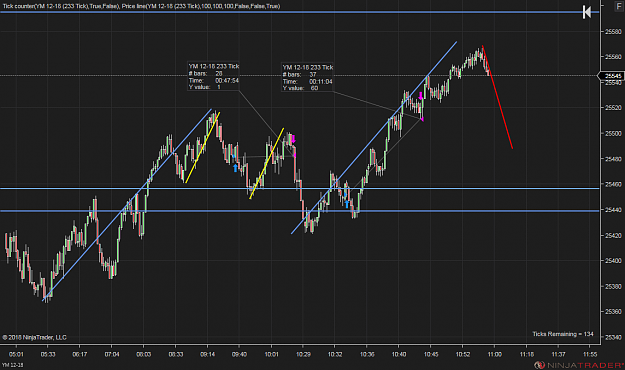This screenshot has height=370, width=625.
Task: Click the 25440 price axis label
Action: tap(613, 210)
